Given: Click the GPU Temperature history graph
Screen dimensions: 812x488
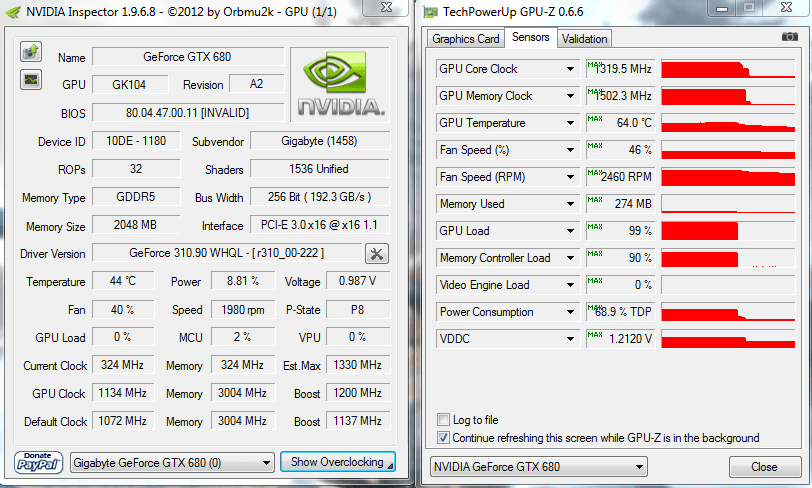Looking at the screenshot, I should (x=728, y=123).
